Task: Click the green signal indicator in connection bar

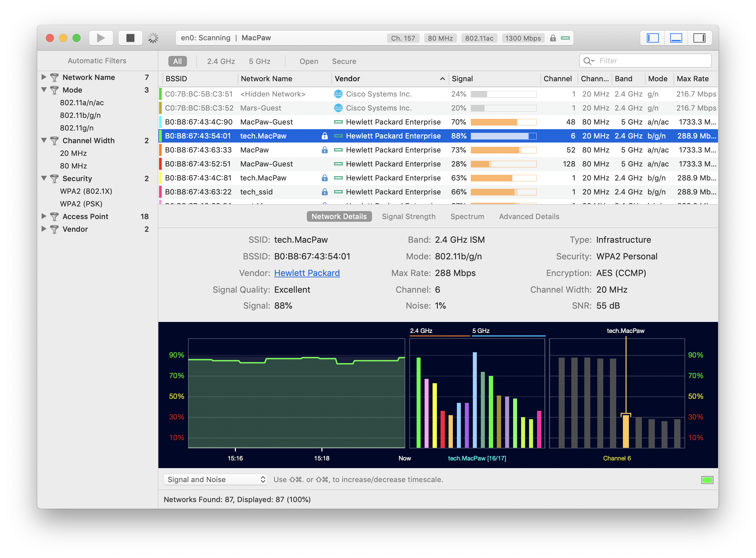Action: 566,38
